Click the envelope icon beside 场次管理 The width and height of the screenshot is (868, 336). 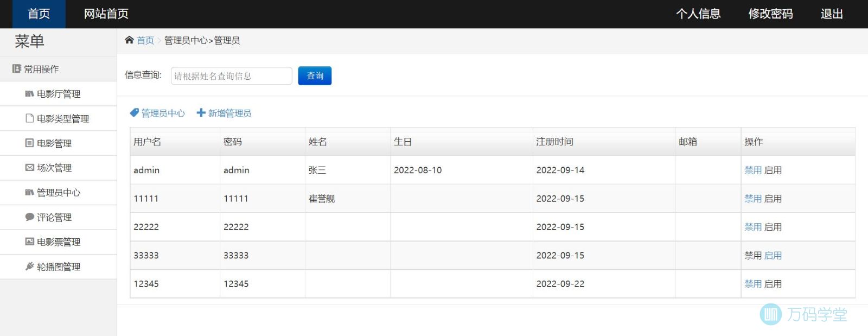[29, 168]
